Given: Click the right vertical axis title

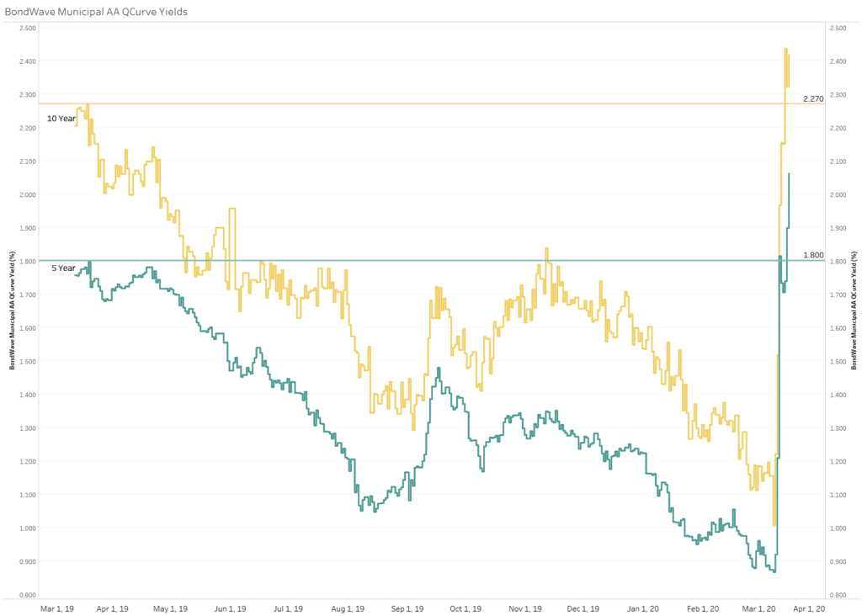Looking at the screenshot, I should click(854, 311).
